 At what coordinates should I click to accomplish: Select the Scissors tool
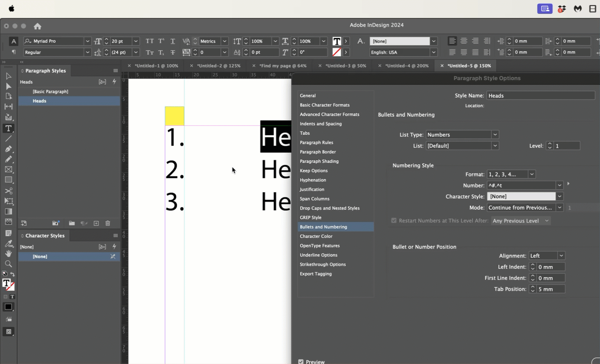pos(8,191)
